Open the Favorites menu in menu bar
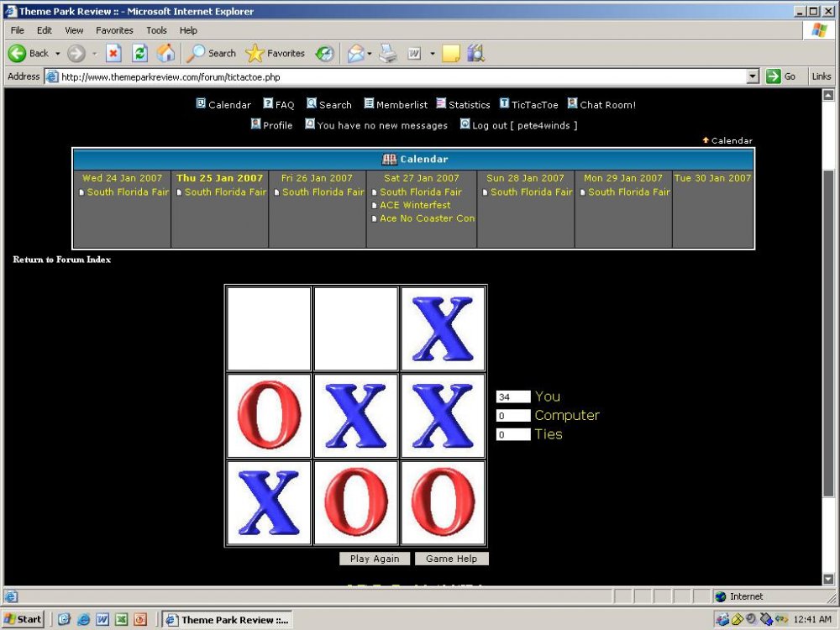 tap(114, 30)
